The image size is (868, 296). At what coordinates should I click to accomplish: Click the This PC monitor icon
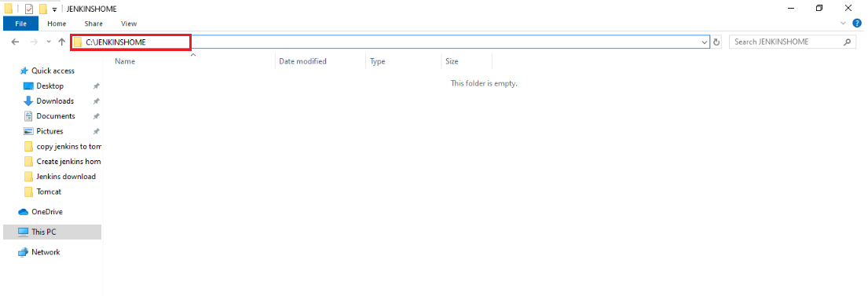(x=23, y=232)
